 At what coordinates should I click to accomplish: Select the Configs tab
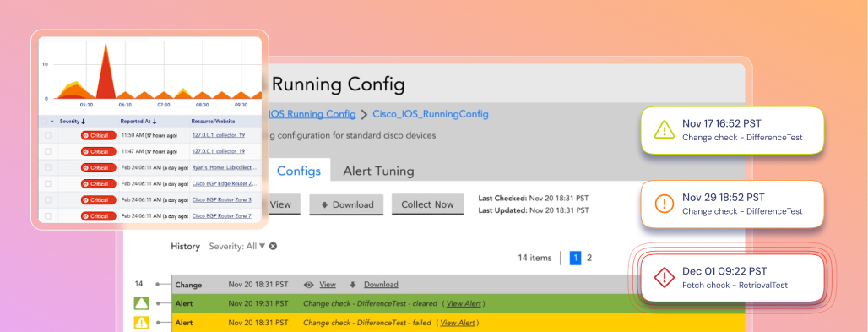point(299,171)
